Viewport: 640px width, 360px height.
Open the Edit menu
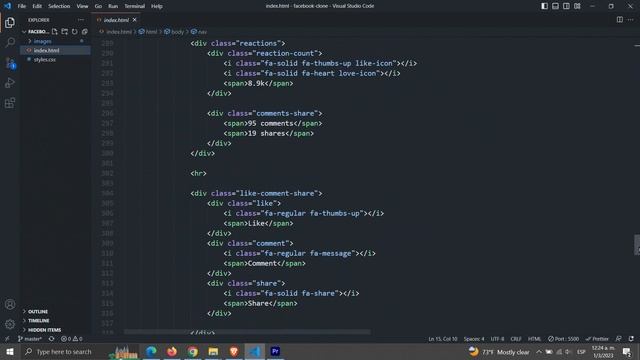click(37, 6)
